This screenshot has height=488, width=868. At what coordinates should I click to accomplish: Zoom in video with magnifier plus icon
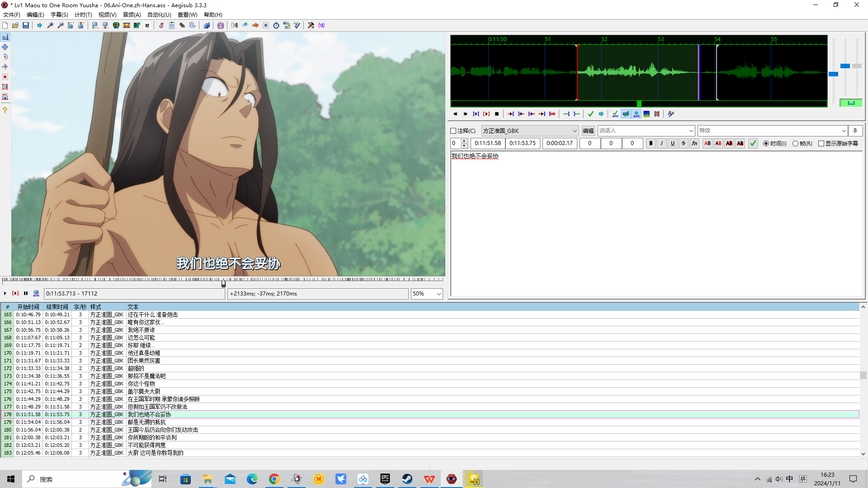50,25
